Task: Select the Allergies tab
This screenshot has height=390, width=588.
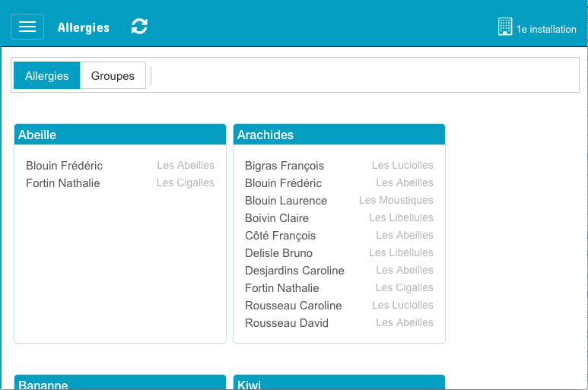Action: 47,76
